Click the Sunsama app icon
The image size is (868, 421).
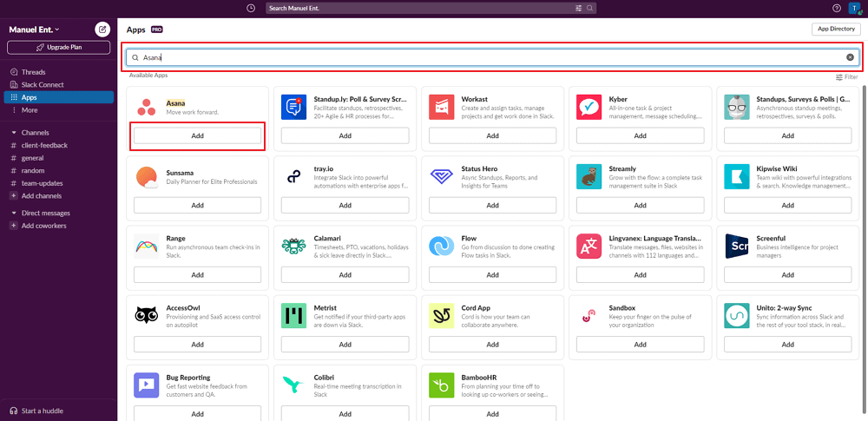coord(147,177)
